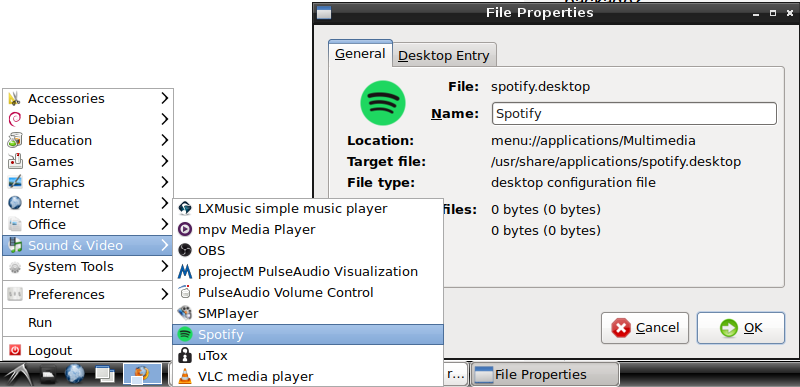Expand the Debian submenu arrow
The width and height of the screenshot is (800, 387).
[x=164, y=119]
